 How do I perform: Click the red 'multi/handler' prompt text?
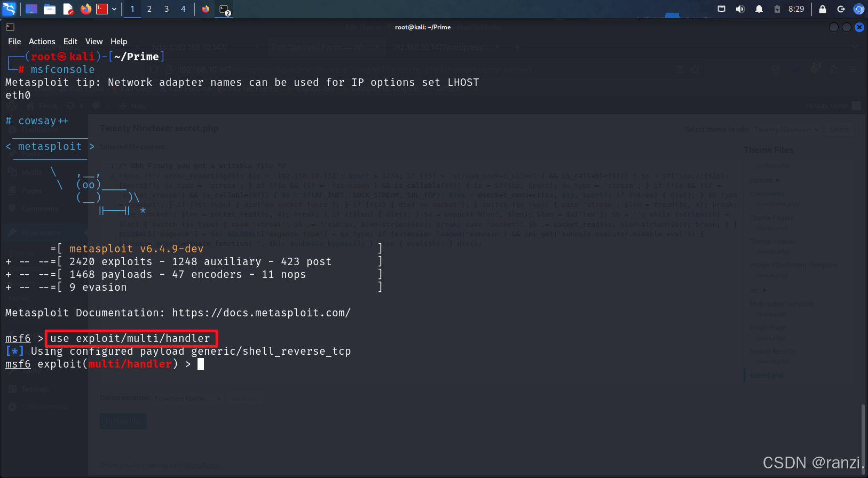[130, 364]
